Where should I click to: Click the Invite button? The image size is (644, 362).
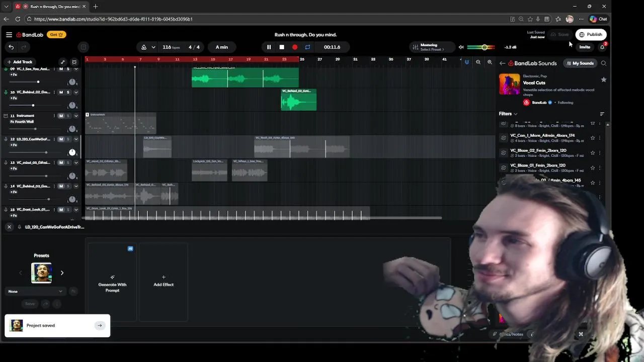pyautogui.click(x=585, y=47)
